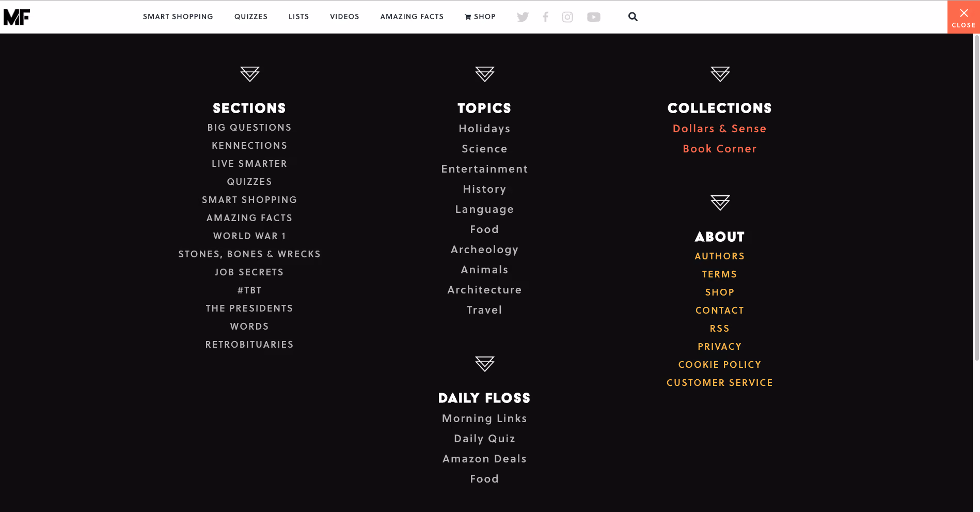The width and height of the screenshot is (980, 512).
Task: Open Shop with cart icon in header
Action: [480, 17]
